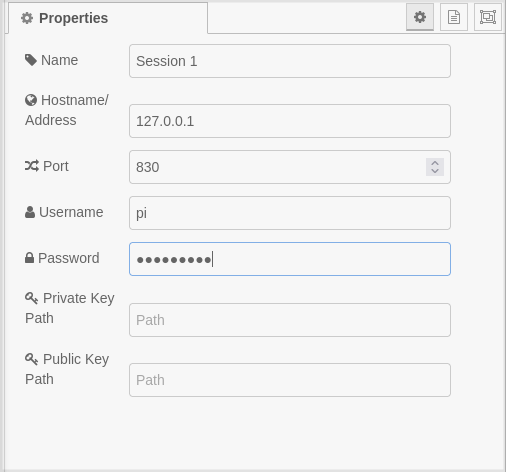Focus the Username field containing pi

pos(290,213)
